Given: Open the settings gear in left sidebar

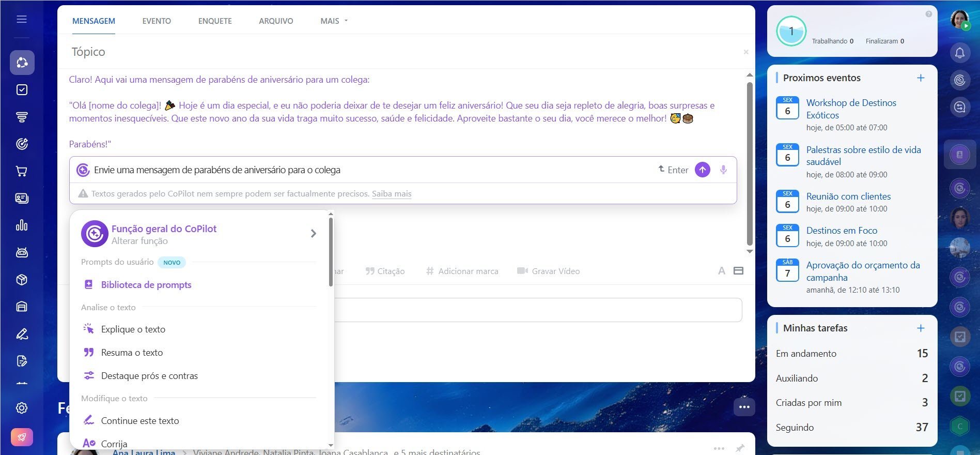Looking at the screenshot, I should [x=22, y=408].
